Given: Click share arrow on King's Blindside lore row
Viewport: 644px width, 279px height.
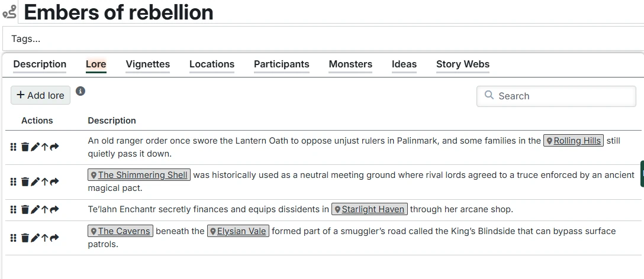Looking at the screenshot, I should tap(54, 238).
